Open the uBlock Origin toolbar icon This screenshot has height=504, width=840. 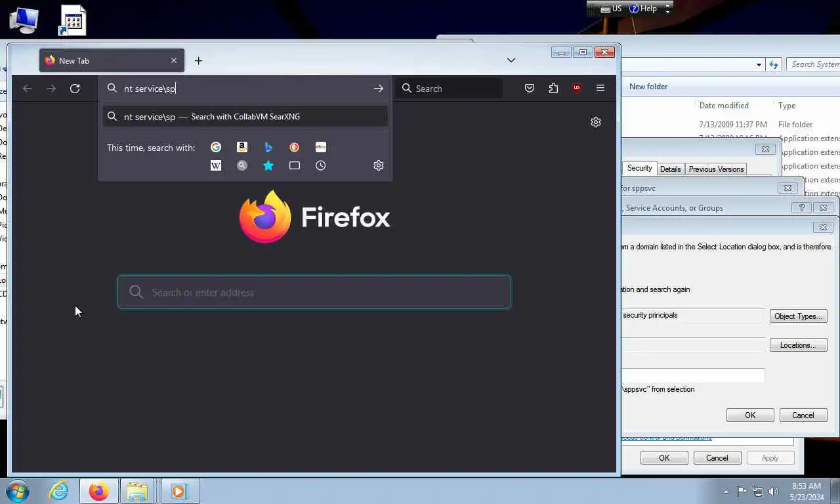[577, 88]
